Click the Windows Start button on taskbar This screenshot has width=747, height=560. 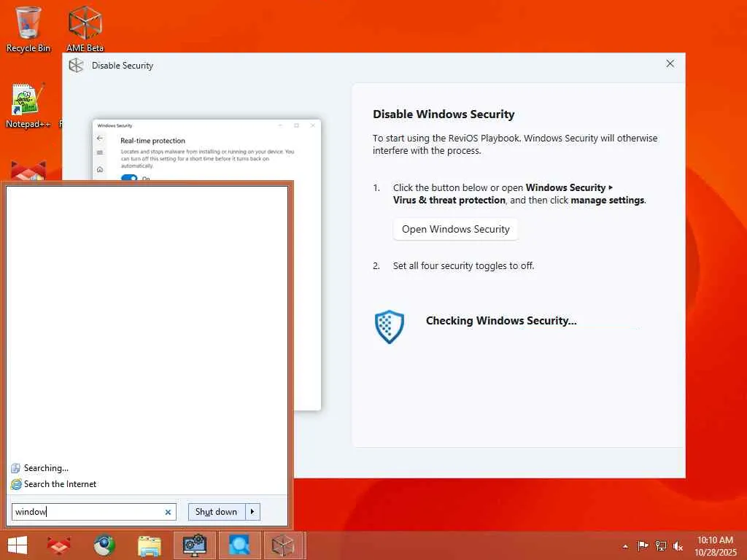[18, 545]
